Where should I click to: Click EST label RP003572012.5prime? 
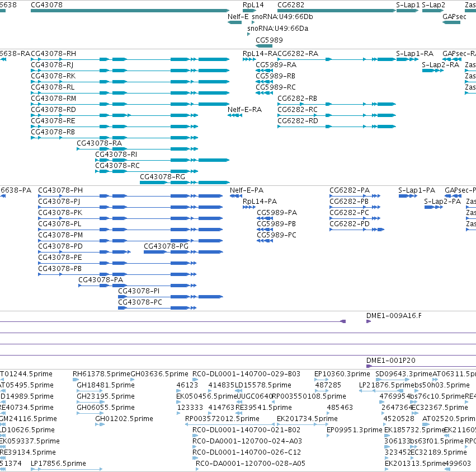(x=222, y=419)
